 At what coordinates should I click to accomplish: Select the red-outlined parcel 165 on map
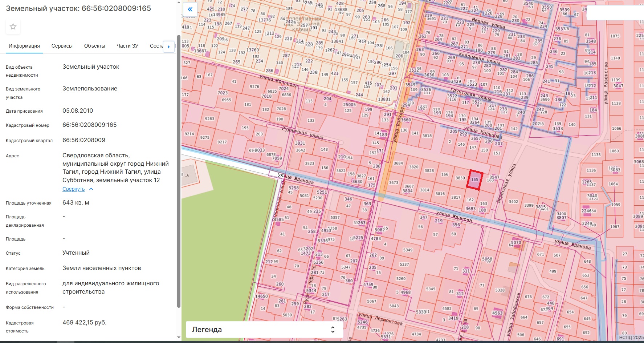coord(475,180)
